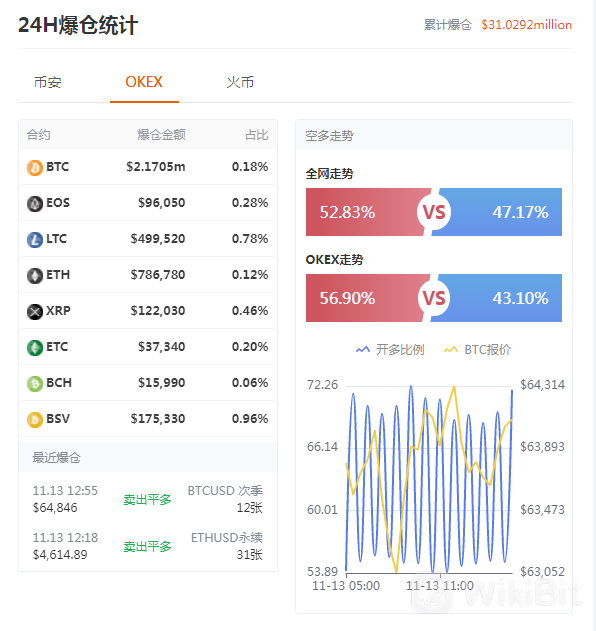Switch to the 币安 tab

coord(47,82)
